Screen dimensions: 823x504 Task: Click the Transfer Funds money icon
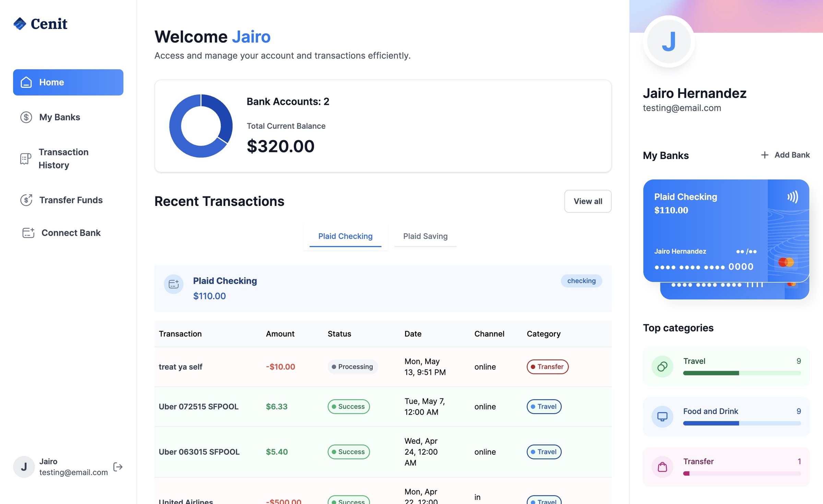pos(26,200)
